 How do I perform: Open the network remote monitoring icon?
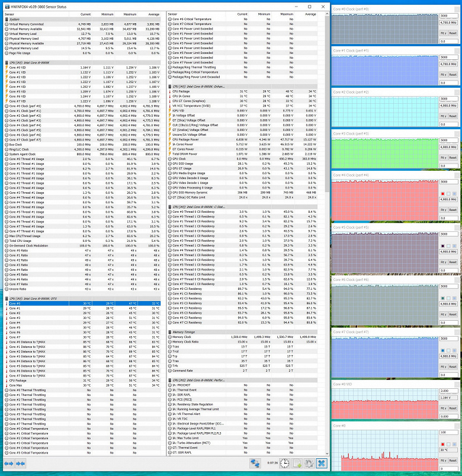point(255,463)
